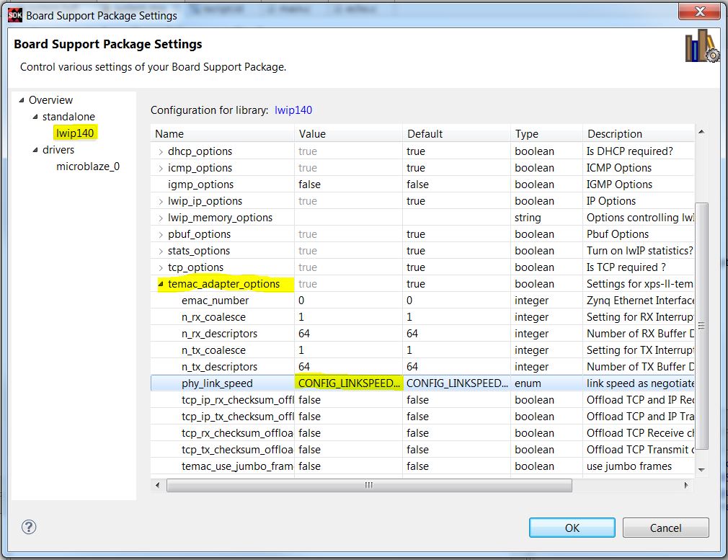Edit the n_tx_coalesce value cell

point(349,350)
